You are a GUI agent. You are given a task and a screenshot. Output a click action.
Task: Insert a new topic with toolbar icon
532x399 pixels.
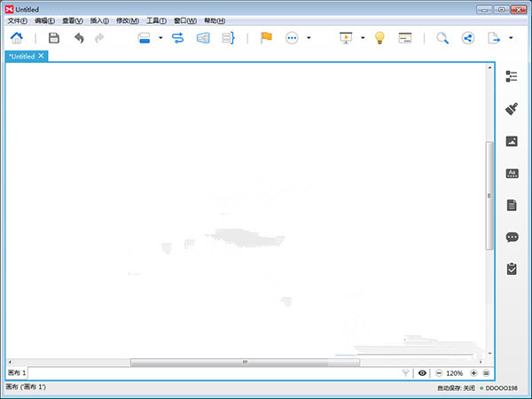point(145,37)
